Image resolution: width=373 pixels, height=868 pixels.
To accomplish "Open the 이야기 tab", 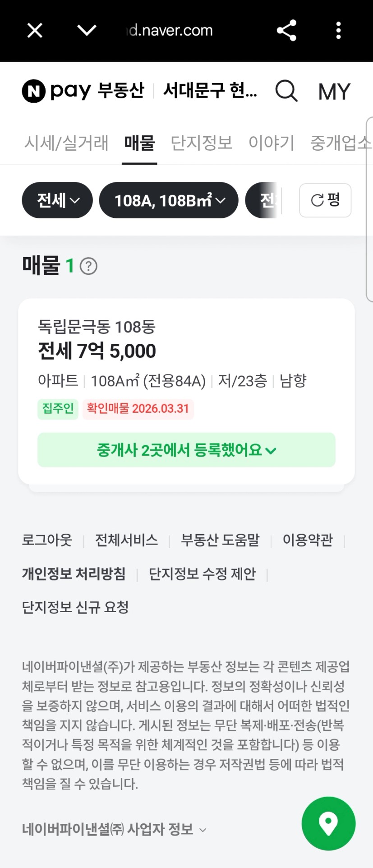I will [x=271, y=143].
